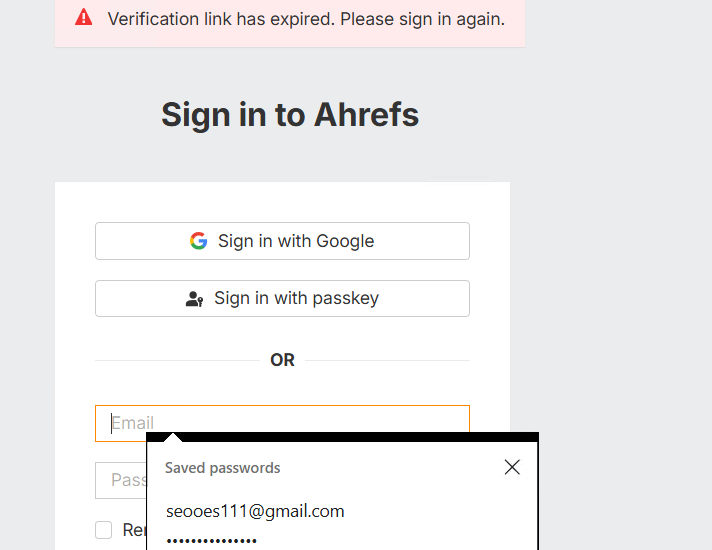Click the Google logo icon
Image resolution: width=712 pixels, height=550 pixels.
pos(198,241)
